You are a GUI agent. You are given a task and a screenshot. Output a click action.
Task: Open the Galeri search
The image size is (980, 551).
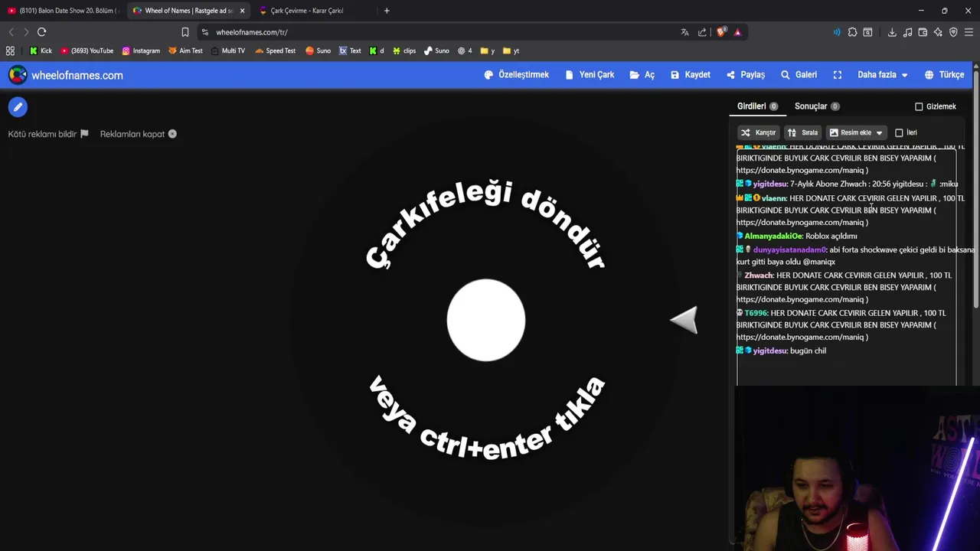799,75
